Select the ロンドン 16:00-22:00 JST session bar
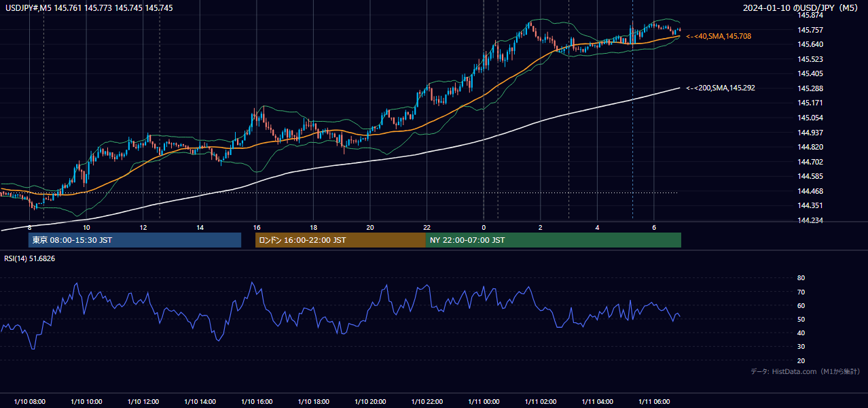868x408 pixels. pyautogui.click(x=340, y=240)
